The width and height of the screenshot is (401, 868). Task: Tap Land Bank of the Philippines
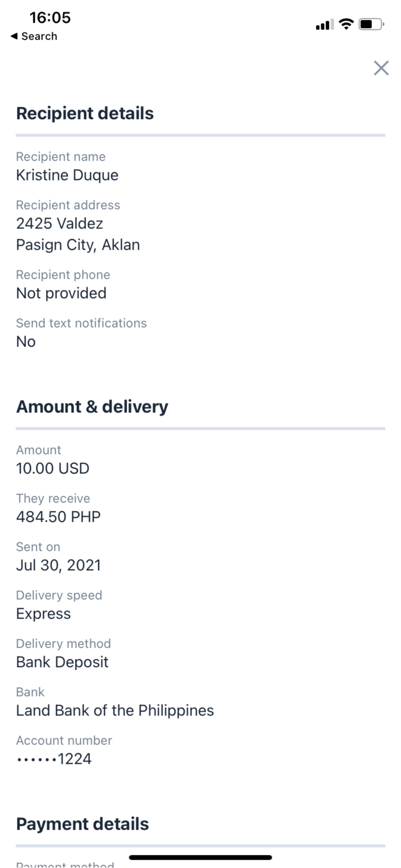pyautogui.click(x=115, y=711)
